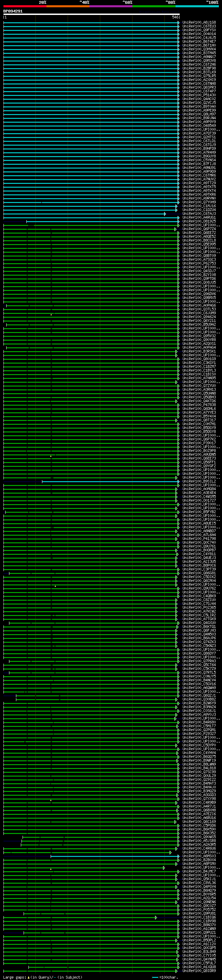Click the UniRef100_A7QT39 label
This screenshot has height=980, width=222.
[199, 133]
